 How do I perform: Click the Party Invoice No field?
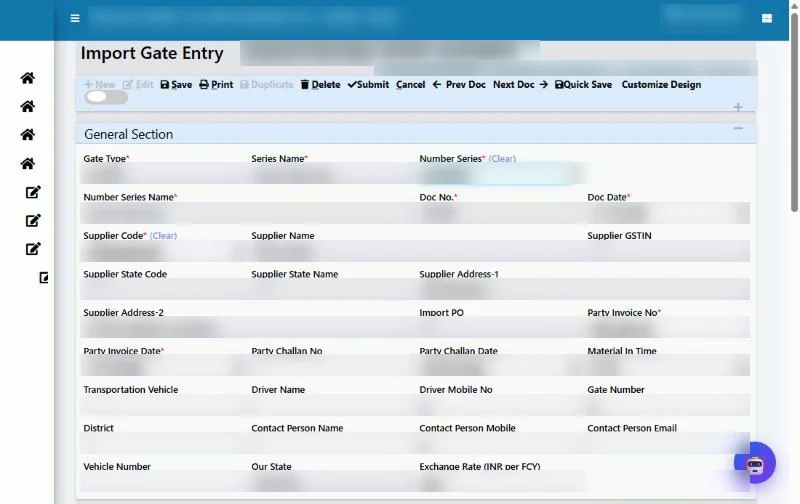point(667,328)
